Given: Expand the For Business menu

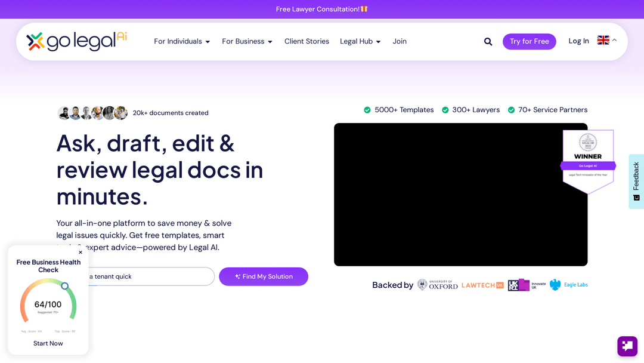Looking at the screenshot, I should tap(247, 42).
